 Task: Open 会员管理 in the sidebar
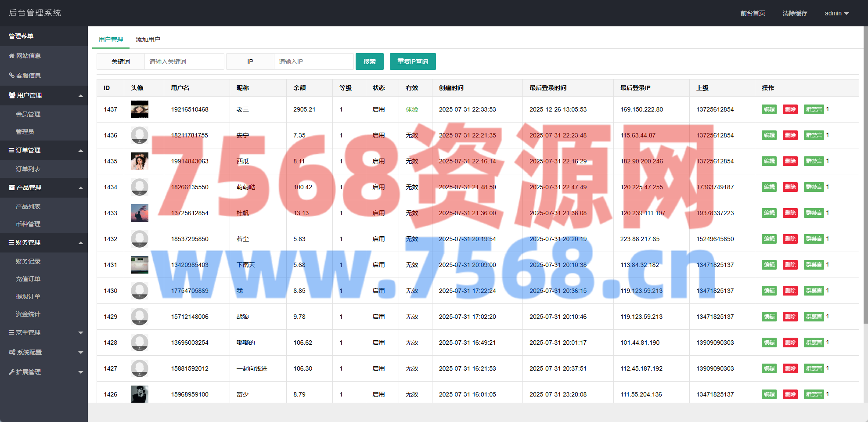[x=28, y=114]
